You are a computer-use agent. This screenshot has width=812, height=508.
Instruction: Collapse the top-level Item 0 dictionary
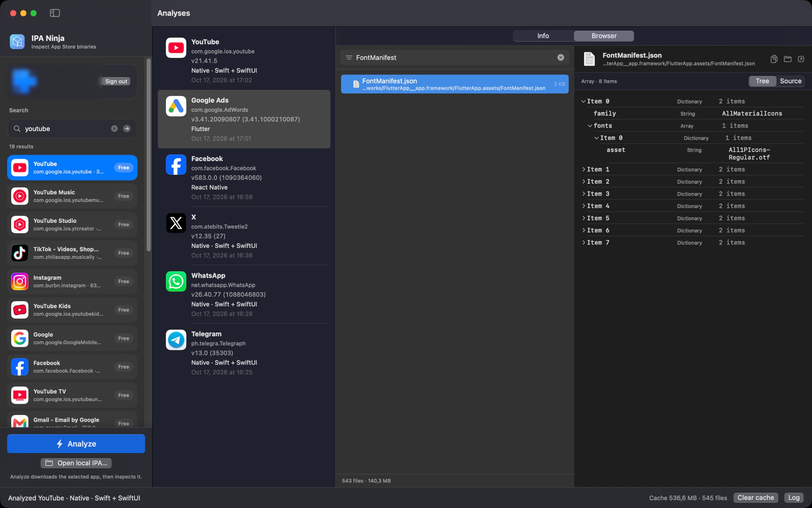[583, 101]
